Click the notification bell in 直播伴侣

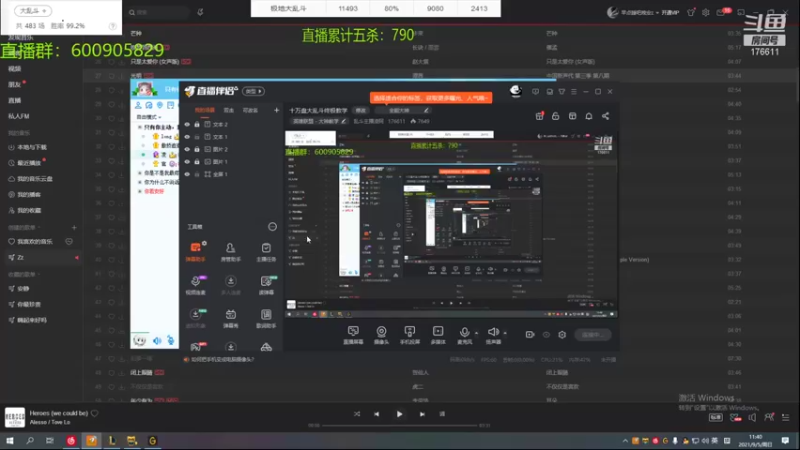(589, 116)
